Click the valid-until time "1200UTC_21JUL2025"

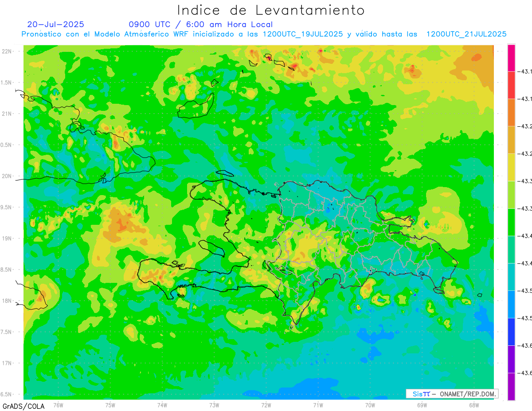[466, 34]
